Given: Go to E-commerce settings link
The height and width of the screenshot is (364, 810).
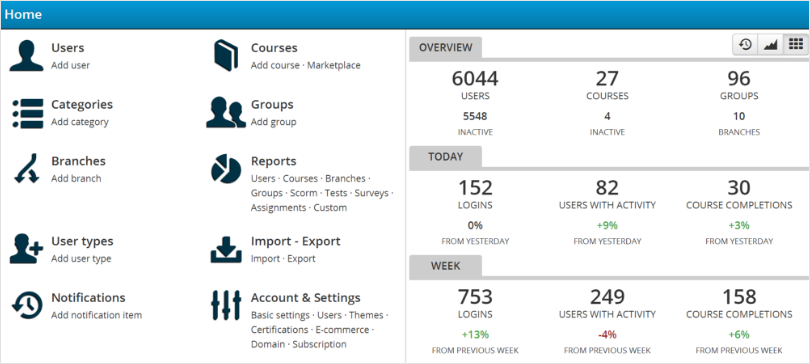Looking at the screenshot, I should [x=342, y=329].
